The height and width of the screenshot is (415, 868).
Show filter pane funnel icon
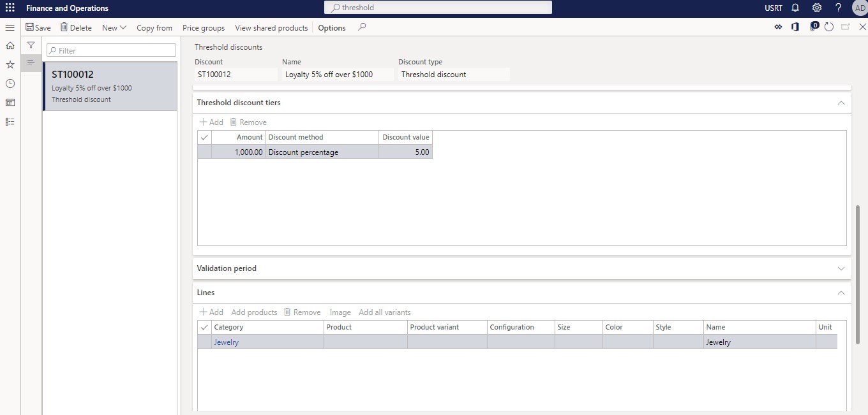click(x=31, y=45)
